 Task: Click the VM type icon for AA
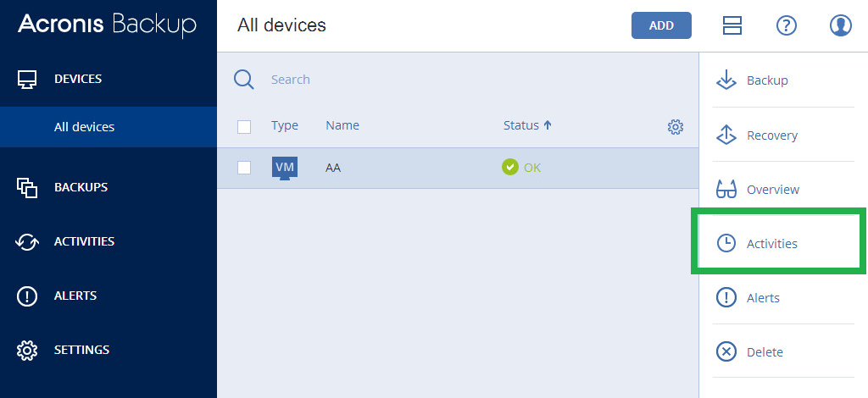pyautogui.click(x=285, y=168)
